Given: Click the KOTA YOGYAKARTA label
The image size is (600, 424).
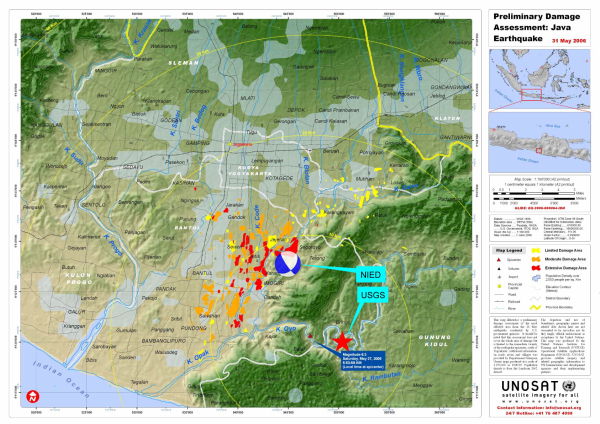Looking at the screenshot, I should tap(249, 171).
